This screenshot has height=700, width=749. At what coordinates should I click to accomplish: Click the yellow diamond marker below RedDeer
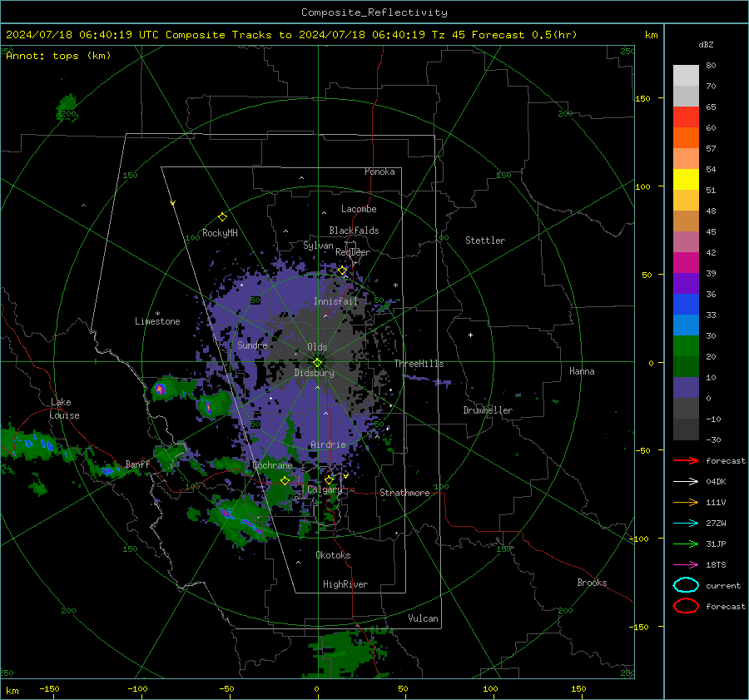coord(342,271)
